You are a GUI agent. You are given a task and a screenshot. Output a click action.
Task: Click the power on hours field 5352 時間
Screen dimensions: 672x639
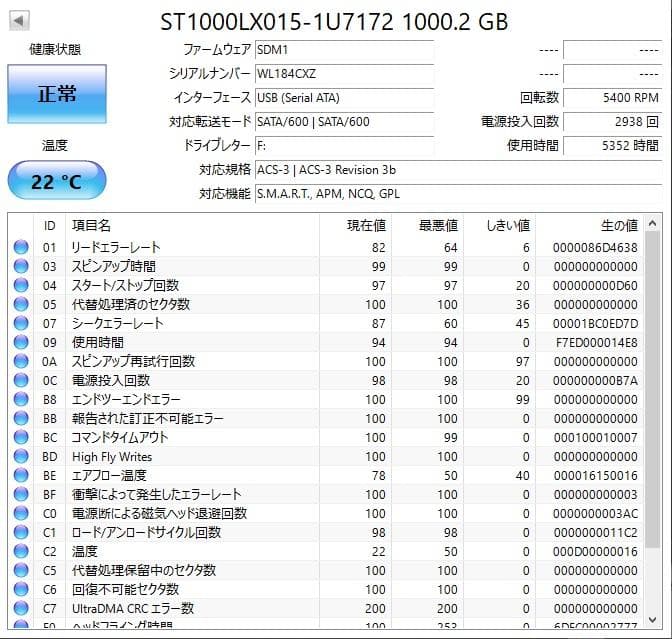(x=612, y=146)
